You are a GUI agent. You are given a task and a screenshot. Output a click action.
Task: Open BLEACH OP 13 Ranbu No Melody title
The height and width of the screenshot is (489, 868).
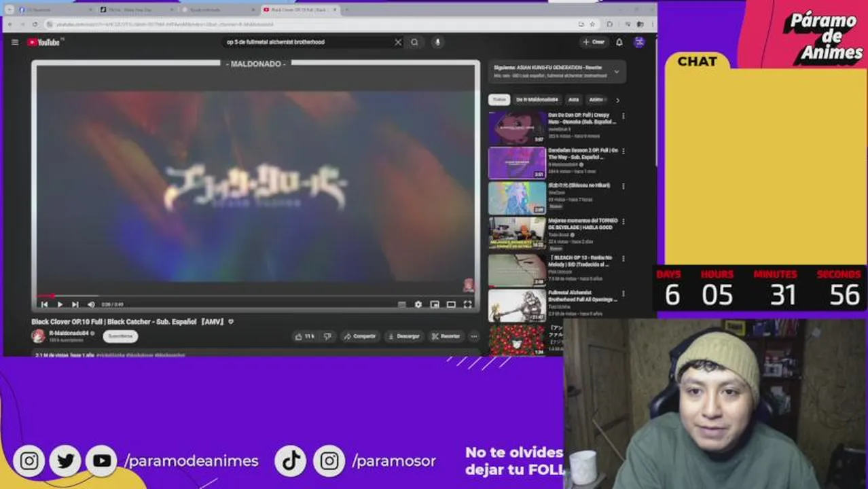581,261
